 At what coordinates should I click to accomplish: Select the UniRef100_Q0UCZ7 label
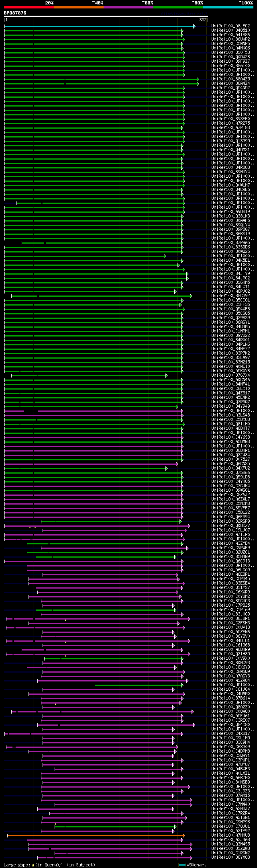click(230, 526)
